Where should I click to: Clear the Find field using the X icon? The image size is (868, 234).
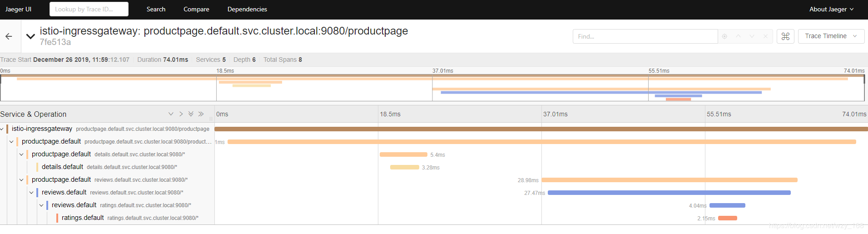pyautogui.click(x=765, y=36)
